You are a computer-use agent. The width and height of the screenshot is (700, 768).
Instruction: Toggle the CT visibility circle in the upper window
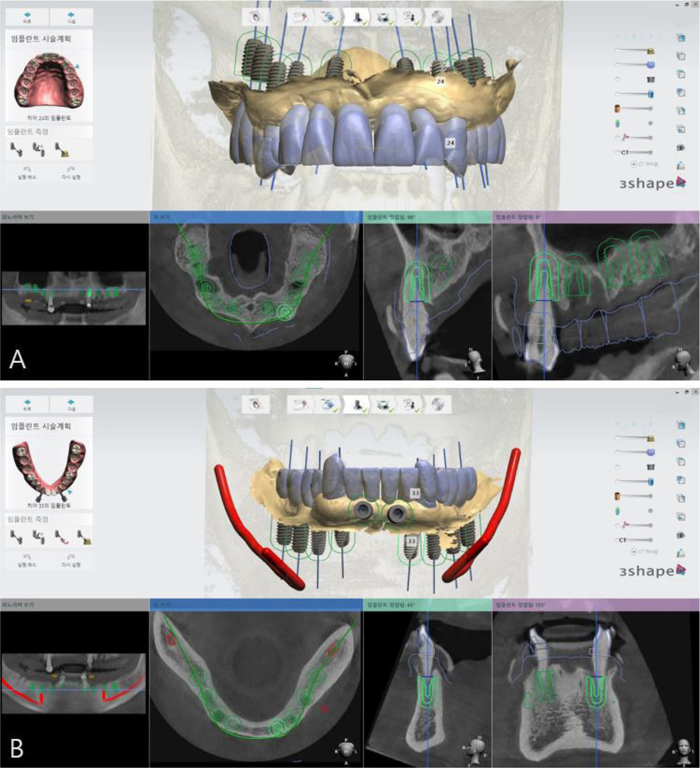click(618, 152)
